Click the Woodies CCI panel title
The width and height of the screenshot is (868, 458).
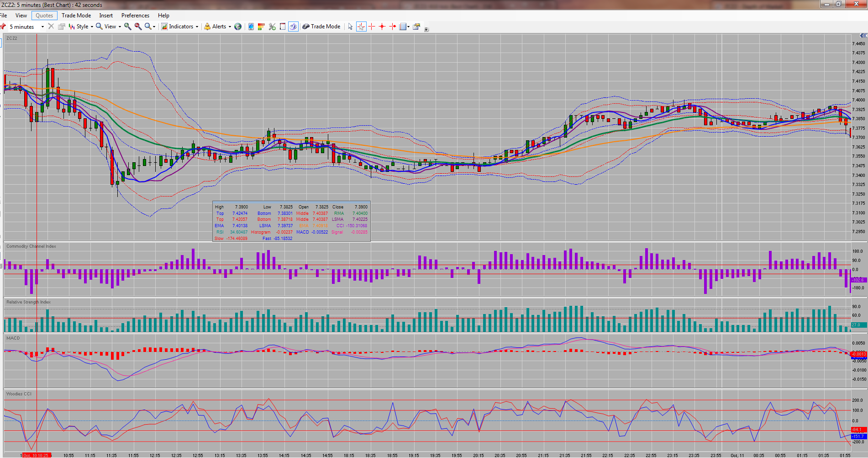[19, 394]
